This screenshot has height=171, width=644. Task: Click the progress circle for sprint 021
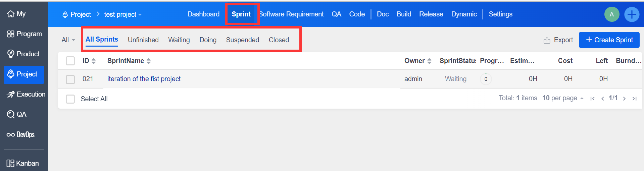(x=486, y=79)
